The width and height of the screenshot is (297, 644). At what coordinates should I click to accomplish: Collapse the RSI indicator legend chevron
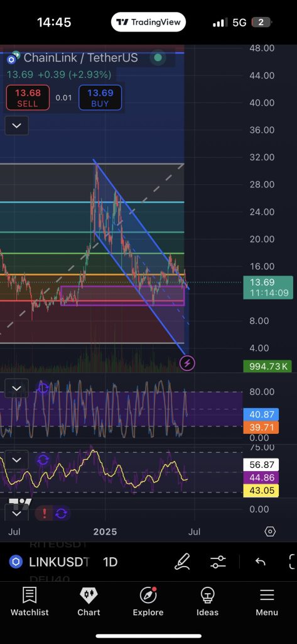[x=16, y=460]
